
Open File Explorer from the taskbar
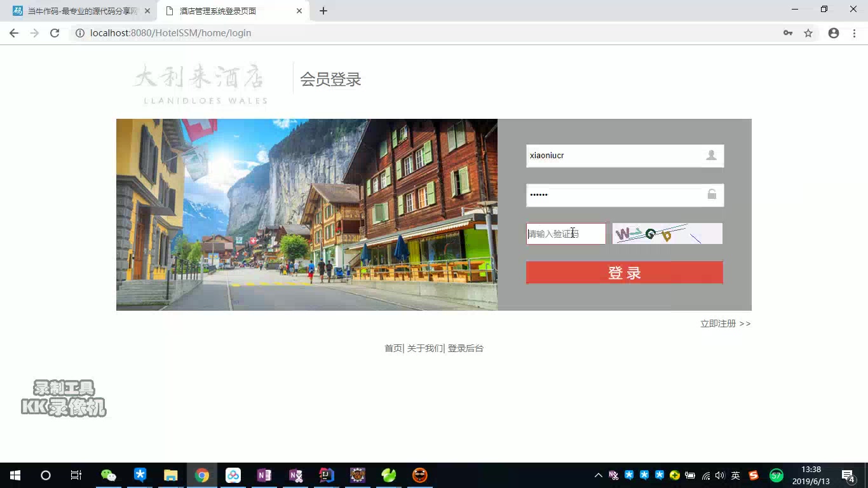(170, 475)
